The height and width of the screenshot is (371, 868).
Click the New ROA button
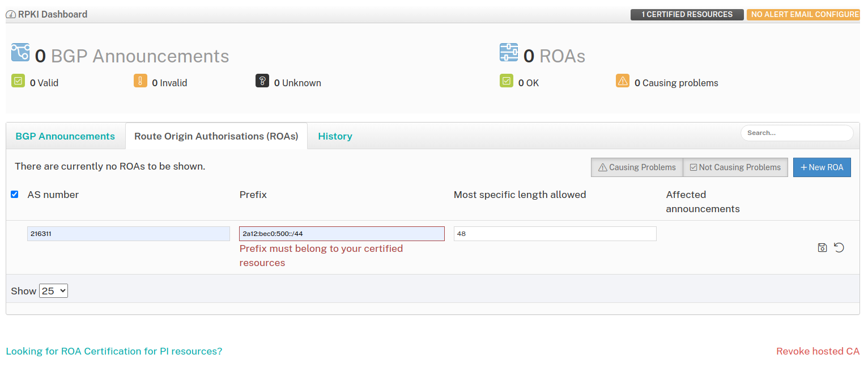pos(822,167)
